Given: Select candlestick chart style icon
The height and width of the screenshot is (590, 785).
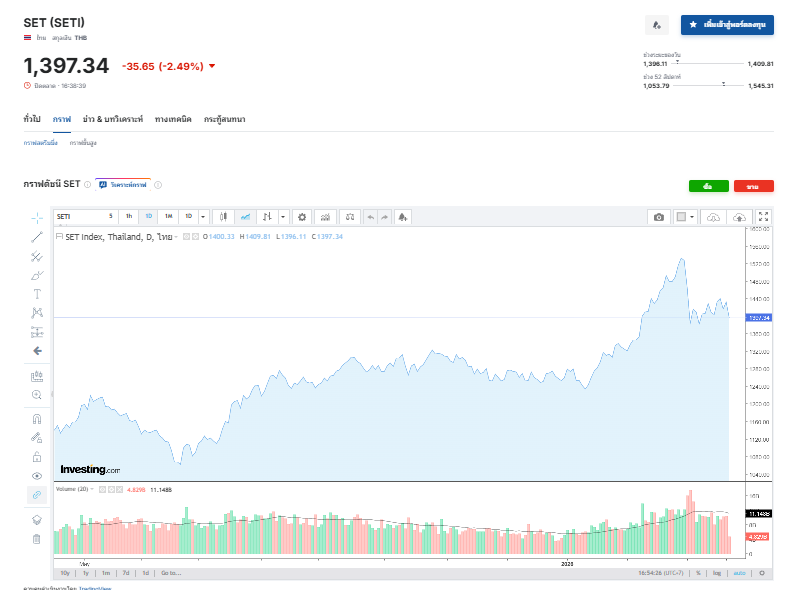Looking at the screenshot, I should click(x=223, y=217).
